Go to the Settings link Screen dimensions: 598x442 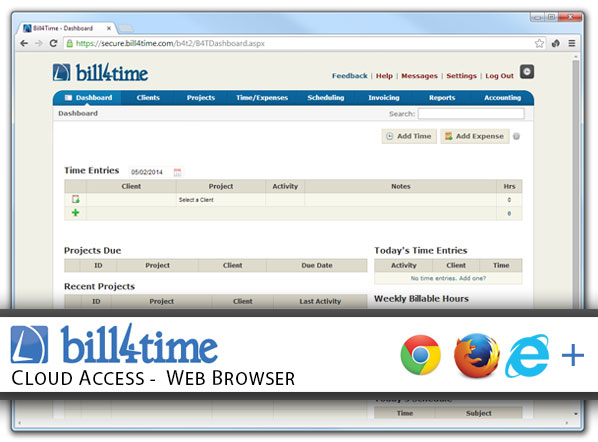tap(461, 76)
